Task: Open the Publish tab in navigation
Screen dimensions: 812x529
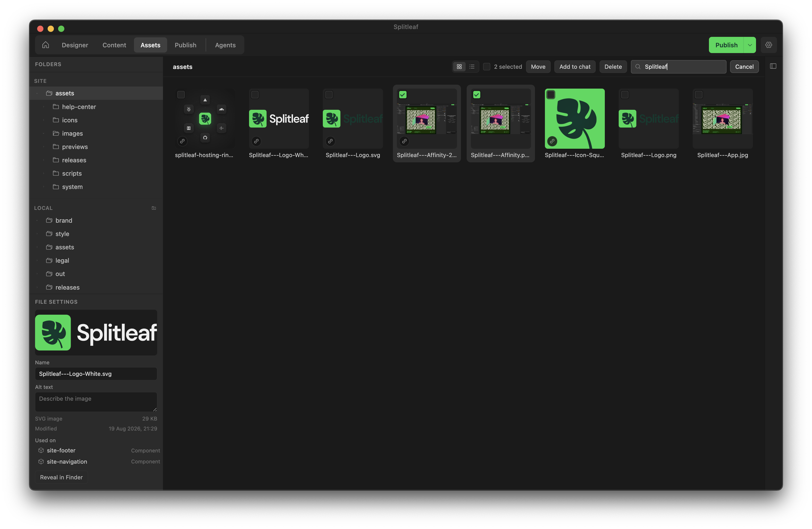Action: (x=185, y=45)
